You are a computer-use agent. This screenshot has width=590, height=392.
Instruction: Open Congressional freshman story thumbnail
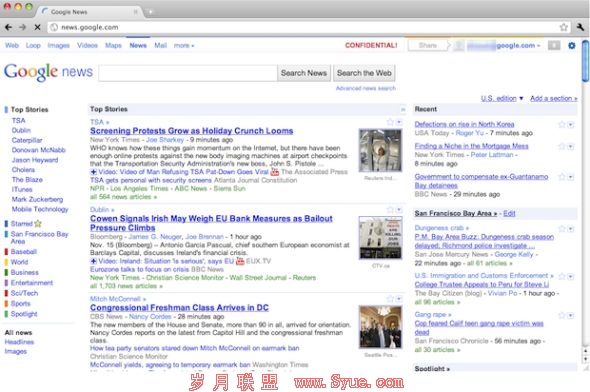point(380,327)
